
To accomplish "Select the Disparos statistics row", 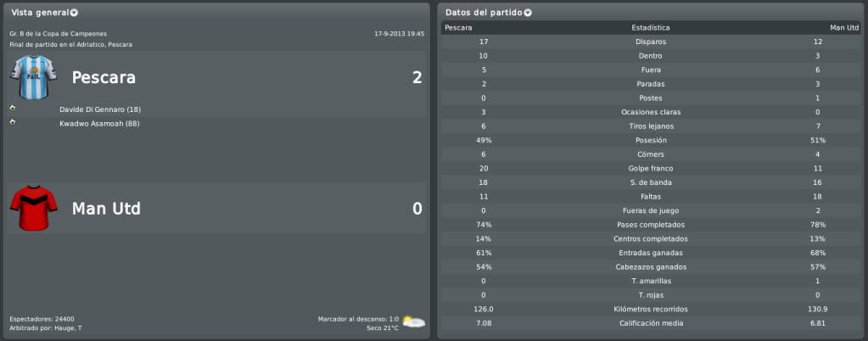I will (x=651, y=42).
